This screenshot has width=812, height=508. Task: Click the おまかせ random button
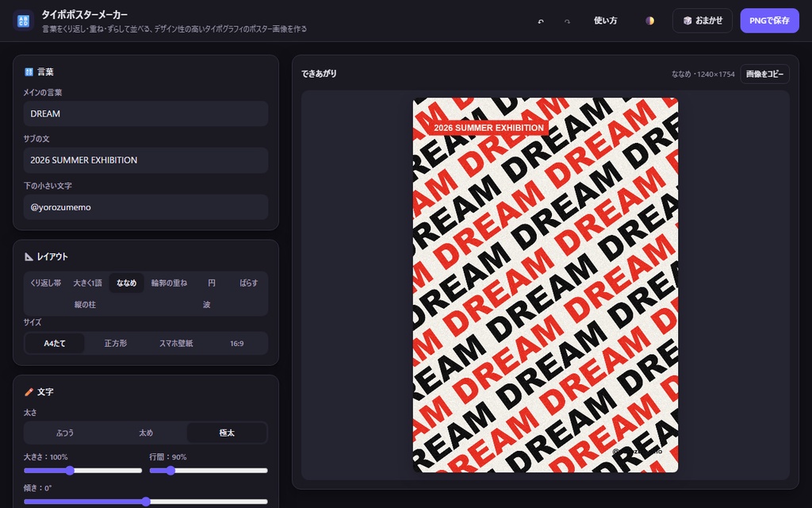point(703,21)
